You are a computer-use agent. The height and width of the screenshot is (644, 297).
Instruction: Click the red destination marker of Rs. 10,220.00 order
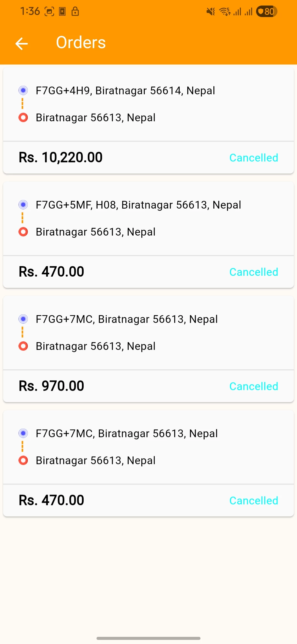tap(23, 118)
